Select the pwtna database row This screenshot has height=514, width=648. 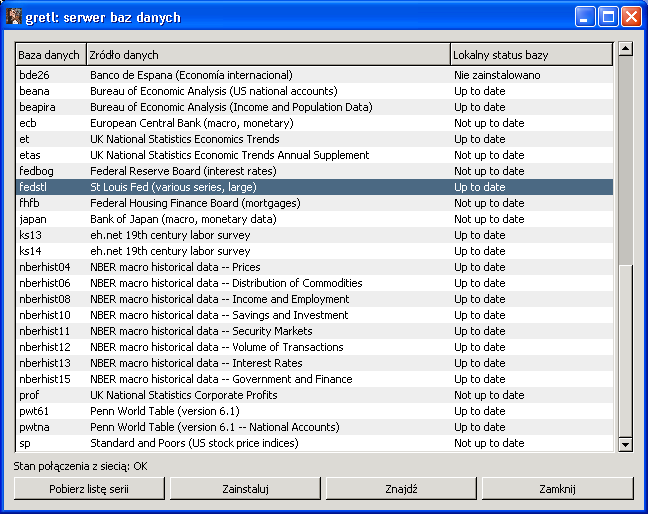point(314,427)
